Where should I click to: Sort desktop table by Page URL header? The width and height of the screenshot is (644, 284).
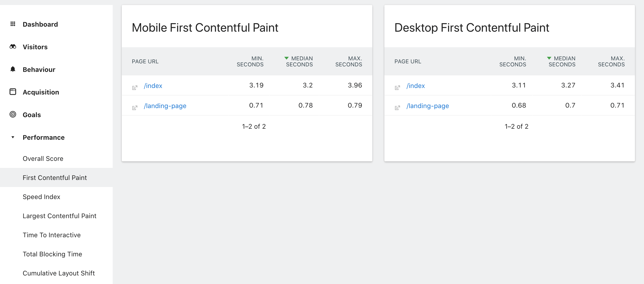pyautogui.click(x=408, y=61)
